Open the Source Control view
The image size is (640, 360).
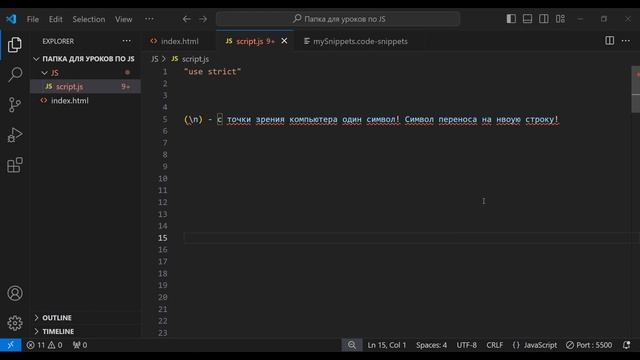click(15, 105)
